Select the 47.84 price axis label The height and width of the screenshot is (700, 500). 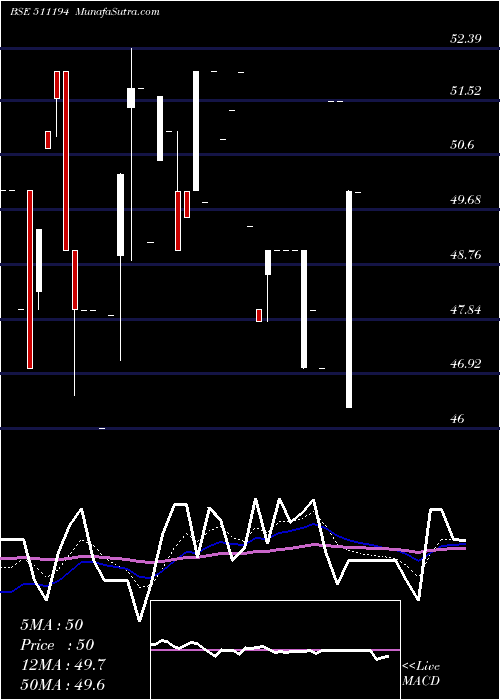(x=466, y=309)
